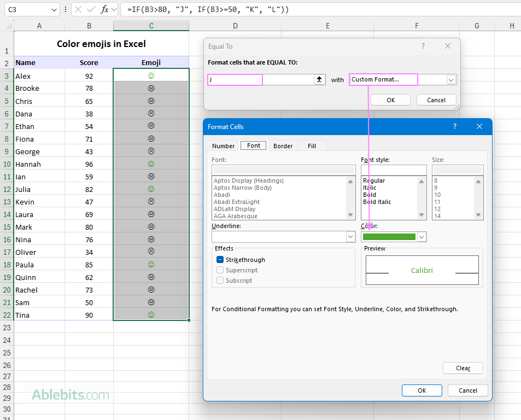Click the Insert Function fx icon
This screenshot has width=521, height=420.
click(105, 10)
